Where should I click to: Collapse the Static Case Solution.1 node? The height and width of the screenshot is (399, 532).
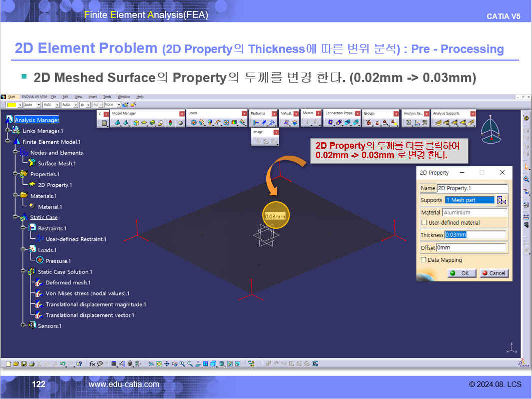(24, 272)
